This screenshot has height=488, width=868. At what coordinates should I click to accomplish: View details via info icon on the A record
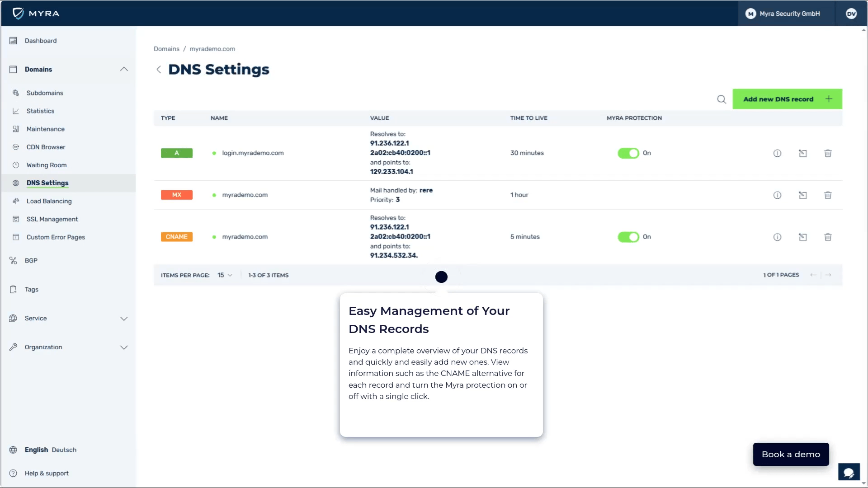(x=777, y=153)
